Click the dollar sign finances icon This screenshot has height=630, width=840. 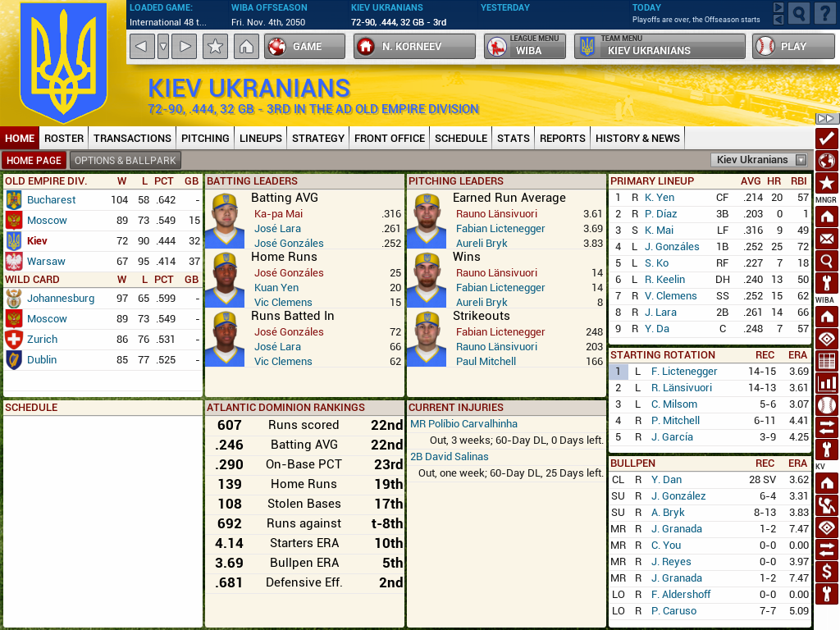827,572
